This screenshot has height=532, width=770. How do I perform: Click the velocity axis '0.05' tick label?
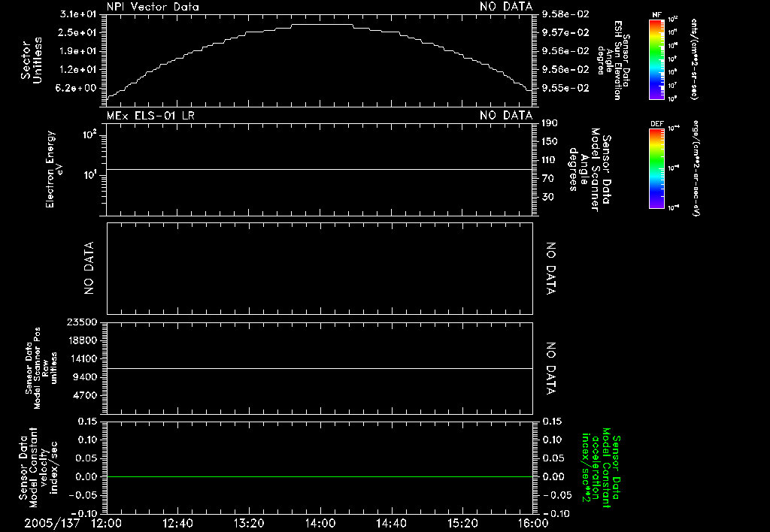click(x=88, y=458)
